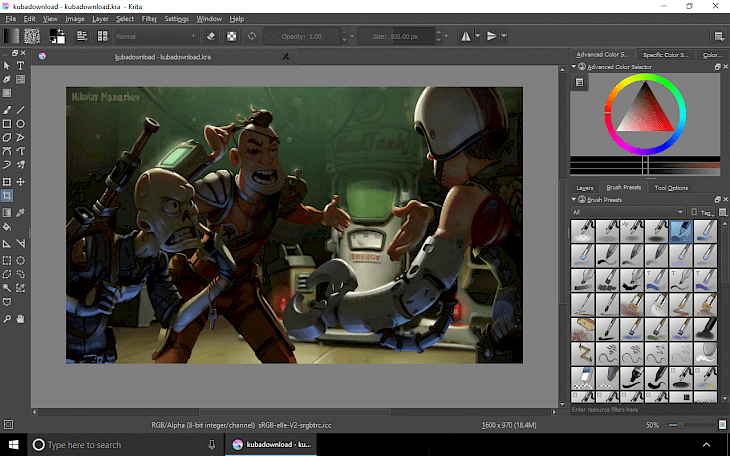Open the brush presets chooser grid button
The image size is (730, 456).
point(102,36)
